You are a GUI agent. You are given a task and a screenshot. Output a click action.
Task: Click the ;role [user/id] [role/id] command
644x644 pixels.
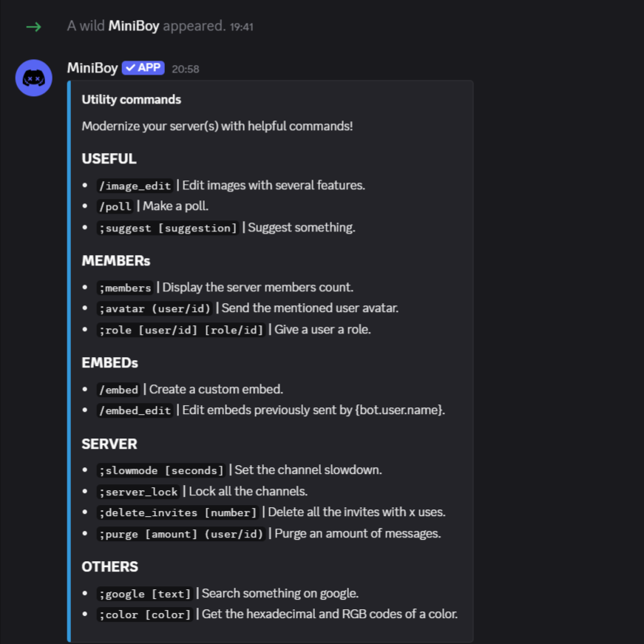point(181,330)
